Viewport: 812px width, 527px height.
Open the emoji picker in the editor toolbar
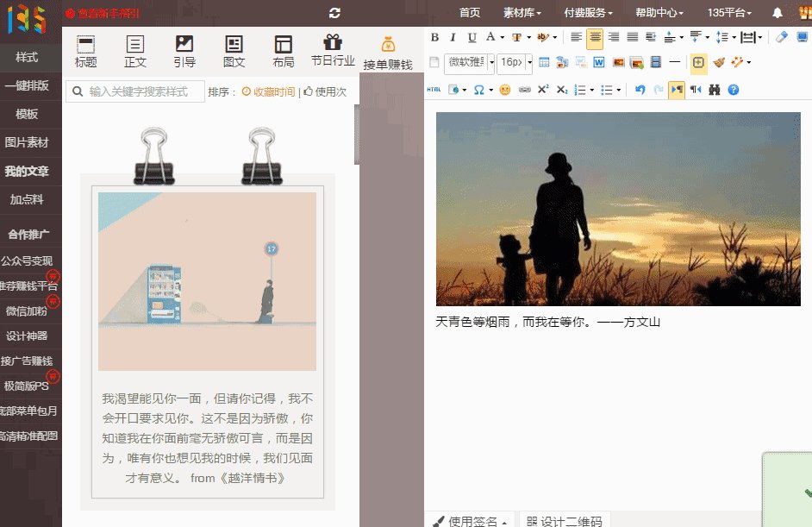tap(505, 89)
